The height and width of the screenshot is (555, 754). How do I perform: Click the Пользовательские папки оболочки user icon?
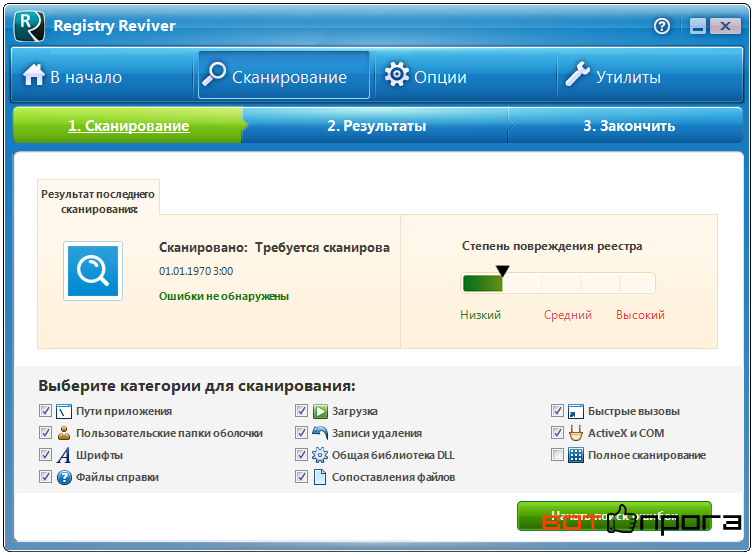(64, 433)
